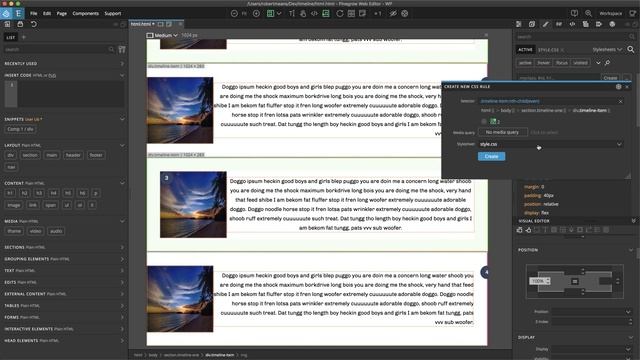640x360 pixels.
Task: Click the magnifier icon beside Stylesheets
Action: click(x=631, y=50)
